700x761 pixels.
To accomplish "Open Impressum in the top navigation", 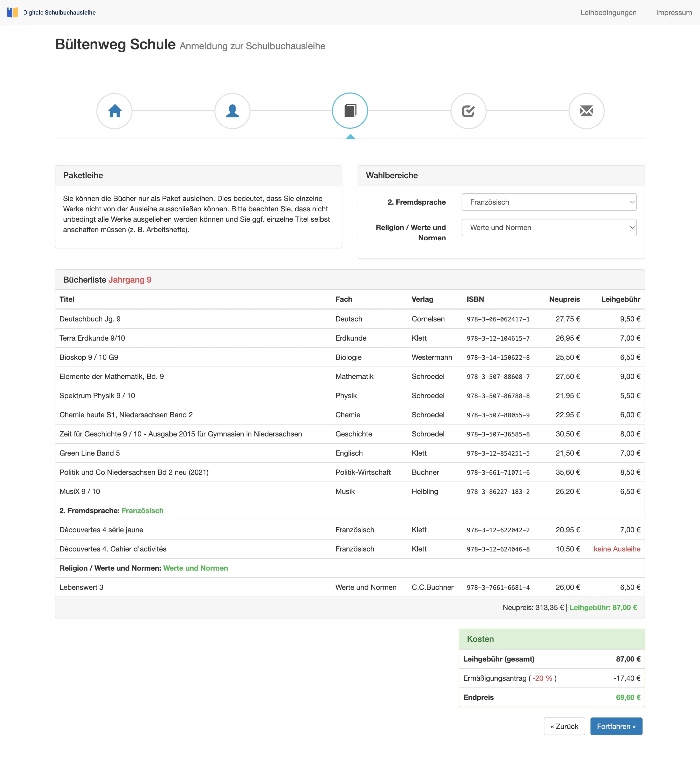I will (674, 12).
